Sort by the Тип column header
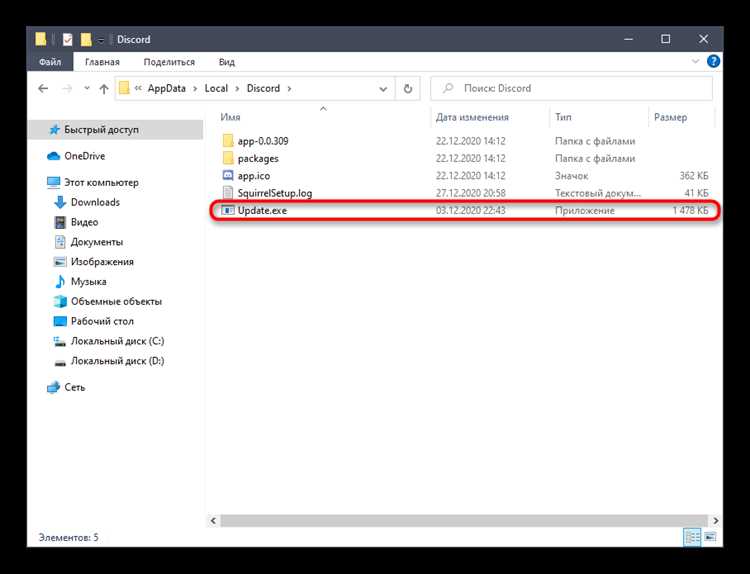The image size is (750, 574). click(x=563, y=117)
